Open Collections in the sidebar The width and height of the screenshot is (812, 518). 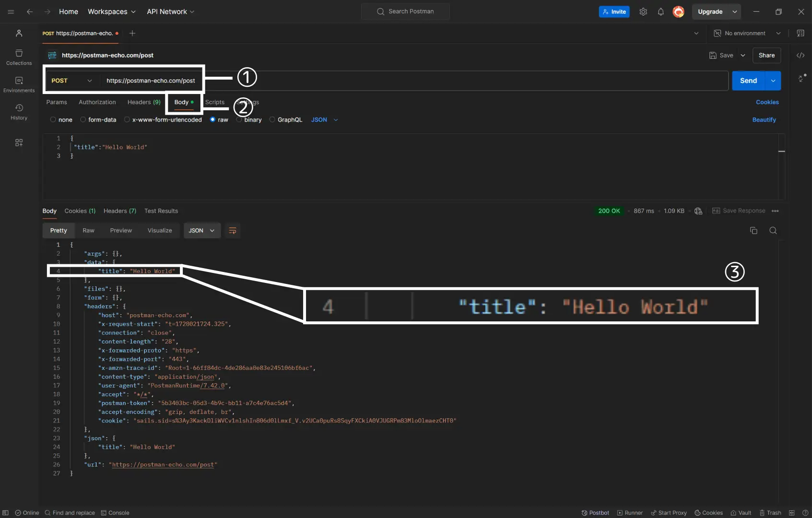pyautogui.click(x=19, y=57)
